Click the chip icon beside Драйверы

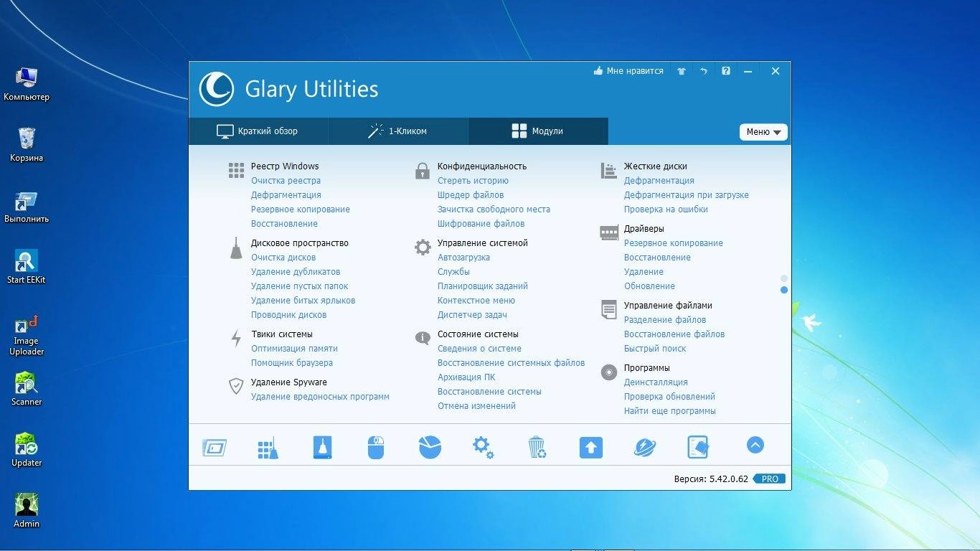coord(608,232)
